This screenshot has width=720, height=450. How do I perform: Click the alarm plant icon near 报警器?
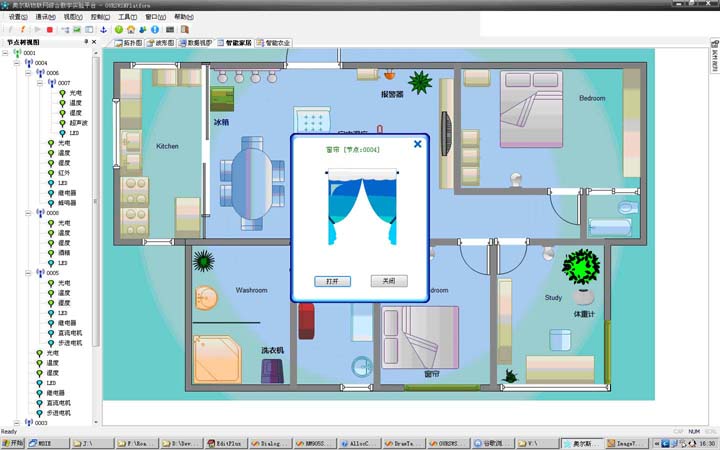420,81
